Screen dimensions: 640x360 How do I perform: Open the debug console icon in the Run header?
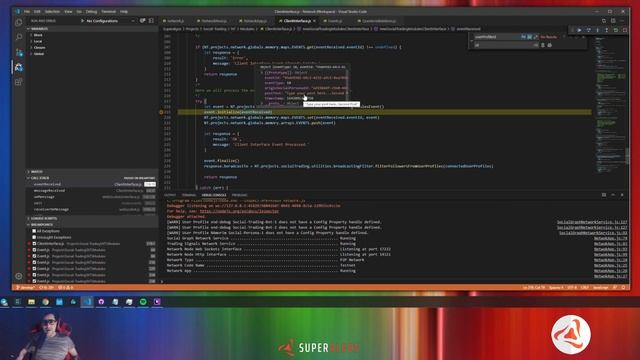[x=151, y=20]
